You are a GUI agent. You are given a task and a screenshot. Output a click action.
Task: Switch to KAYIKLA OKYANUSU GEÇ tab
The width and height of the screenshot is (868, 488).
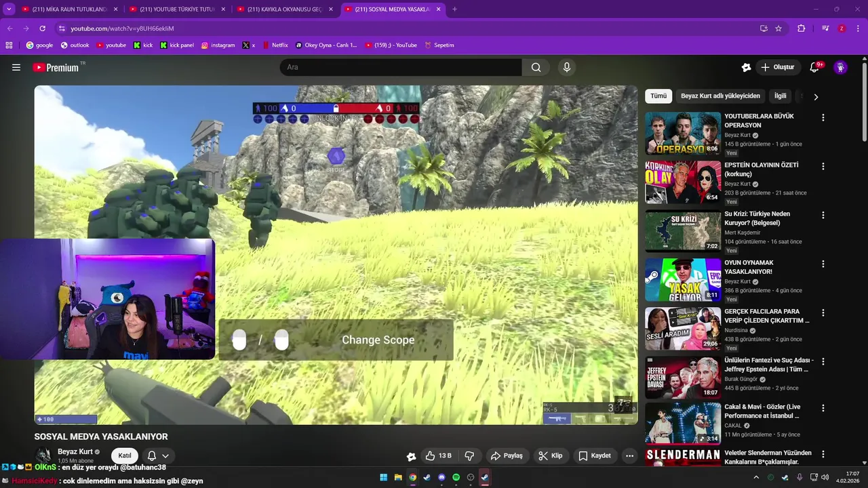click(x=285, y=9)
